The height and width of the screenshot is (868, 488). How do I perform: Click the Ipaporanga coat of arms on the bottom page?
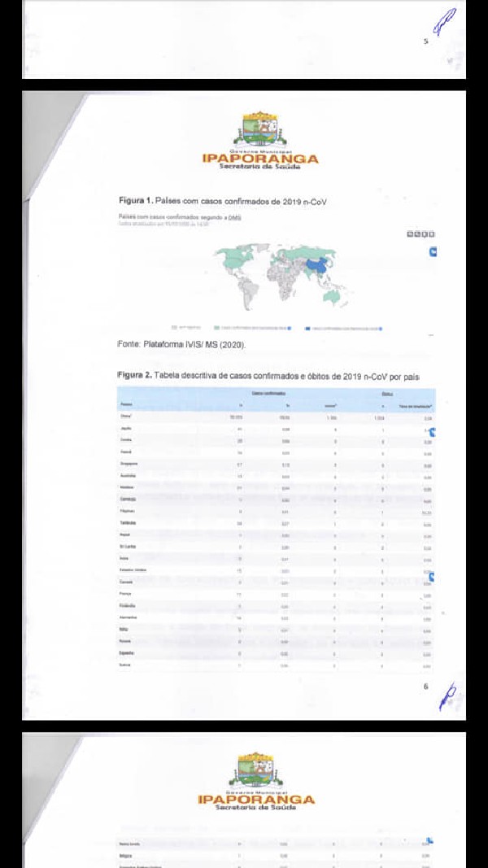coord(255,770)
